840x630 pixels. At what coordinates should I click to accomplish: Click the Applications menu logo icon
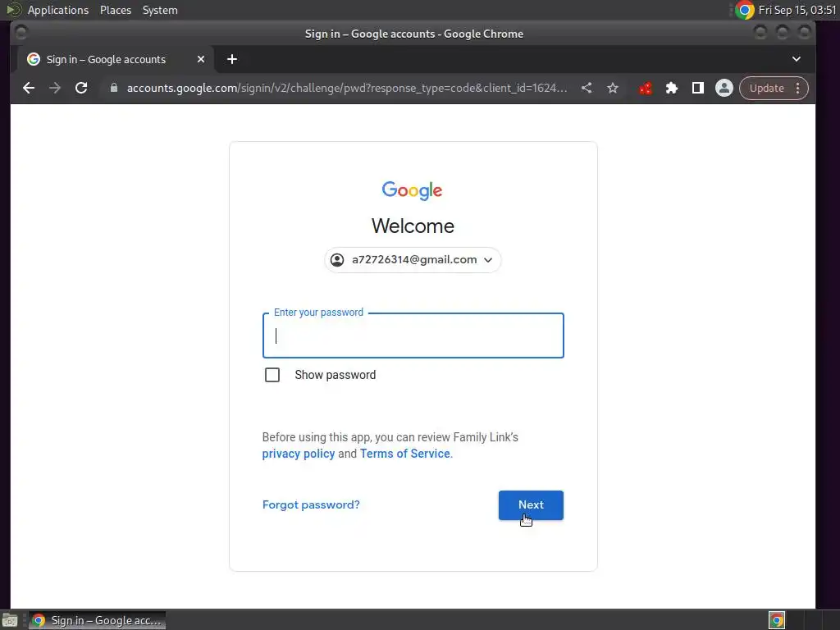[x=13, y=10]
